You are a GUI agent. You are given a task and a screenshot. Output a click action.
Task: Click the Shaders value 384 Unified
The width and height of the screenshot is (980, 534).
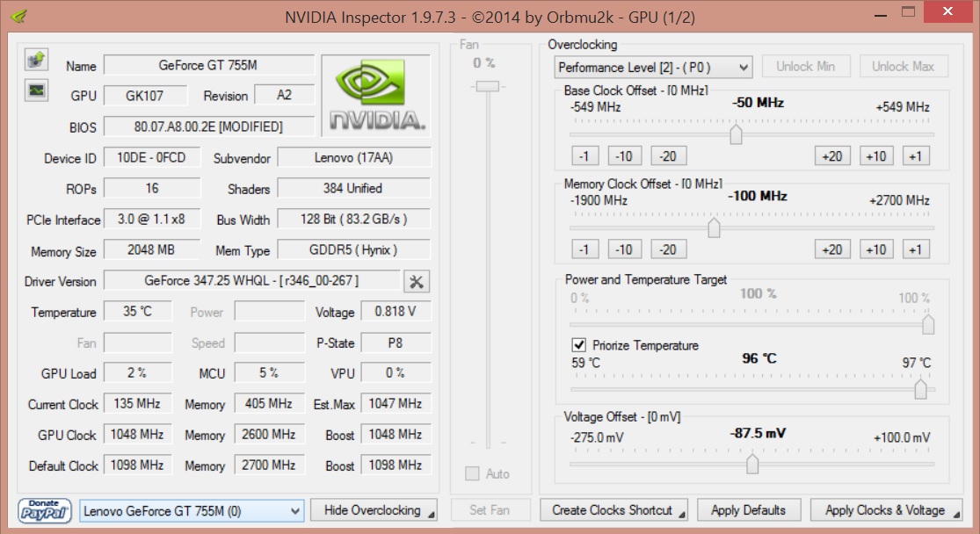353,188
